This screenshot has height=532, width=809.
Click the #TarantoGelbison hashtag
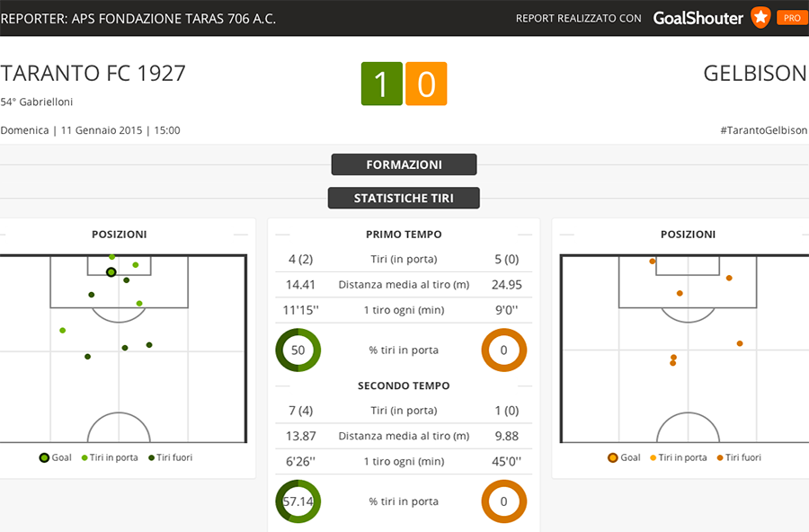tap(763, 130)
